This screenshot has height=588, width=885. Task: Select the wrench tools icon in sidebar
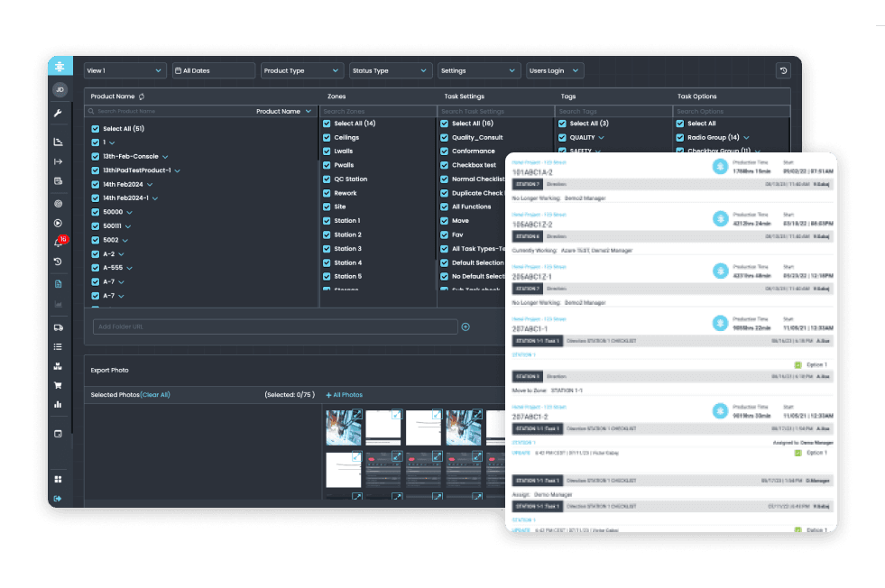58,114
